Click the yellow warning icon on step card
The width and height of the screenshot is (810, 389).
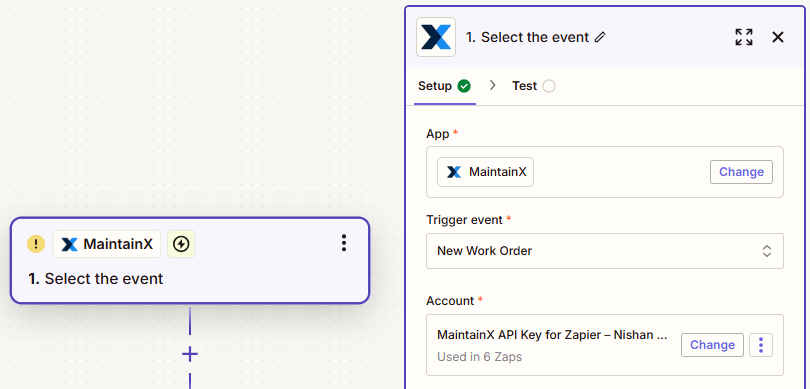click(36, 244)
